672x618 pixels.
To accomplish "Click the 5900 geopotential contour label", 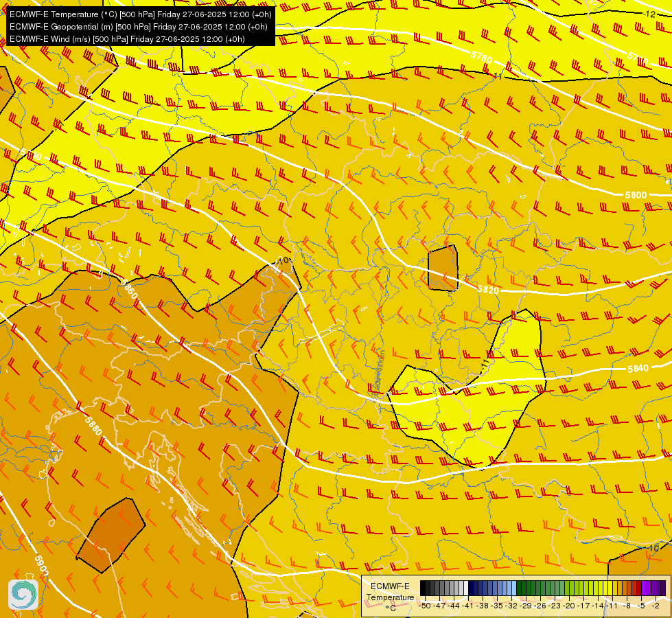I will pyautogui.click(x=42, y=566).
